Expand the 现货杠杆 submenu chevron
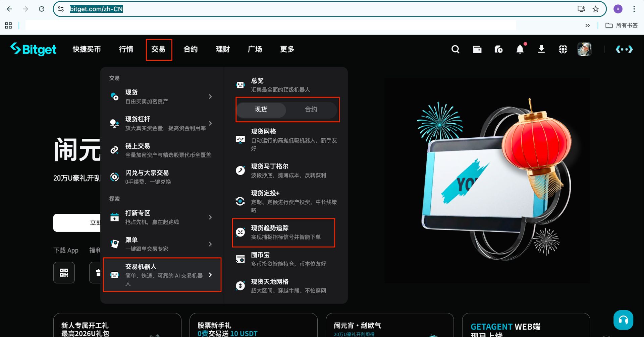The height and width of the screenshot is (337, 644). (x=210, y=123)
